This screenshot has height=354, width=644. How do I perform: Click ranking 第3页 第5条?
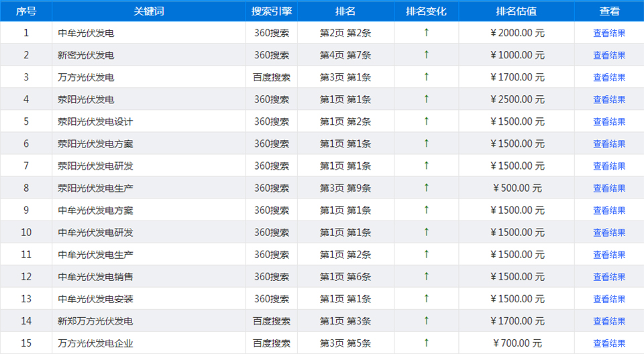345,343
